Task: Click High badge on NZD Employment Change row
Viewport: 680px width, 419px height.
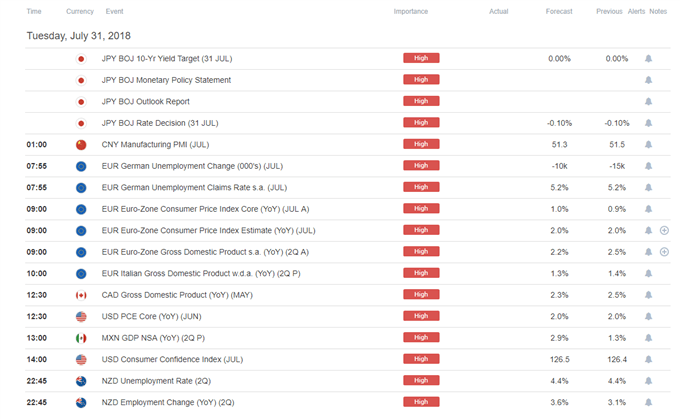Action: (421, 402)
